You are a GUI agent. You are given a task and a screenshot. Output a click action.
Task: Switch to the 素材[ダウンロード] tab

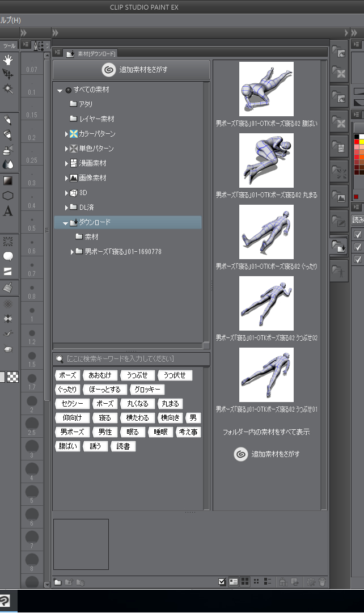91,53
